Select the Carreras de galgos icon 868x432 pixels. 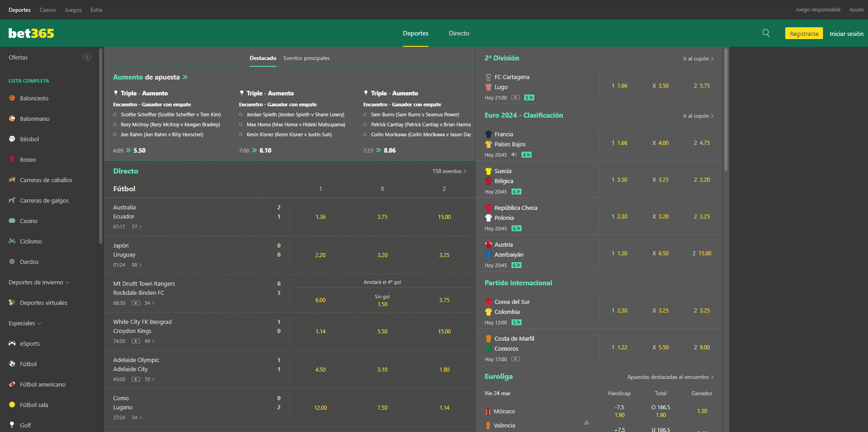click(12, 200)
